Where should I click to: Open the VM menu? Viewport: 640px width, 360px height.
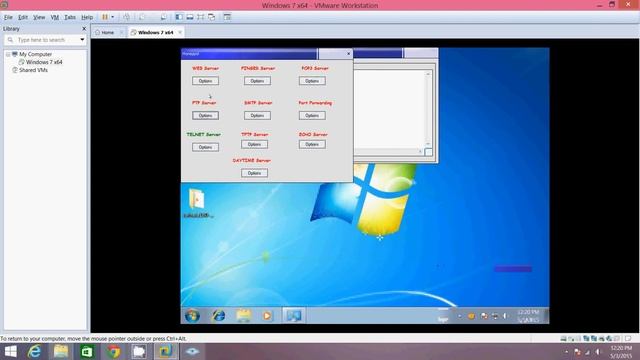click(x=55, y=17)
